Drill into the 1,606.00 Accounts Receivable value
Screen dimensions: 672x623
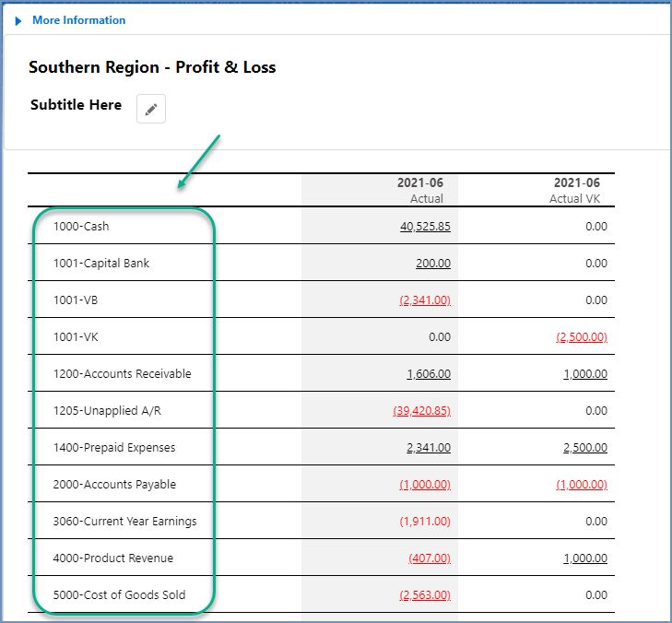(x=429, y=373)
